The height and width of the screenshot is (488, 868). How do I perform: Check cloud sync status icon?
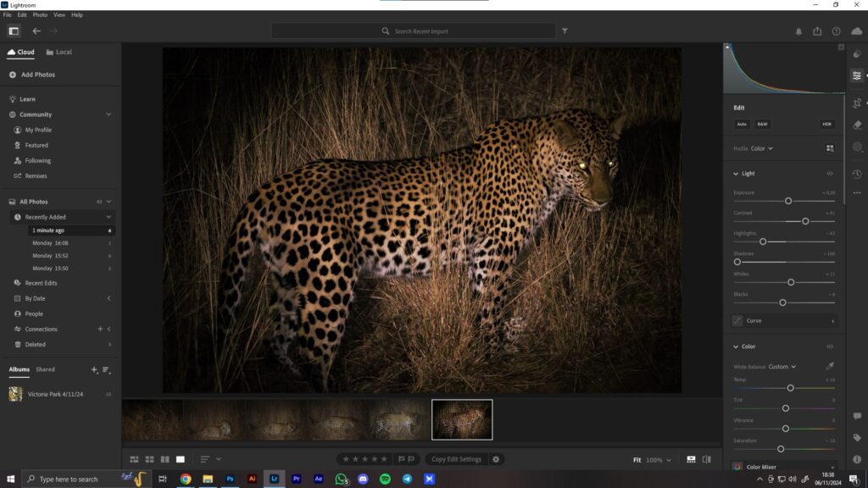[857, 31]
